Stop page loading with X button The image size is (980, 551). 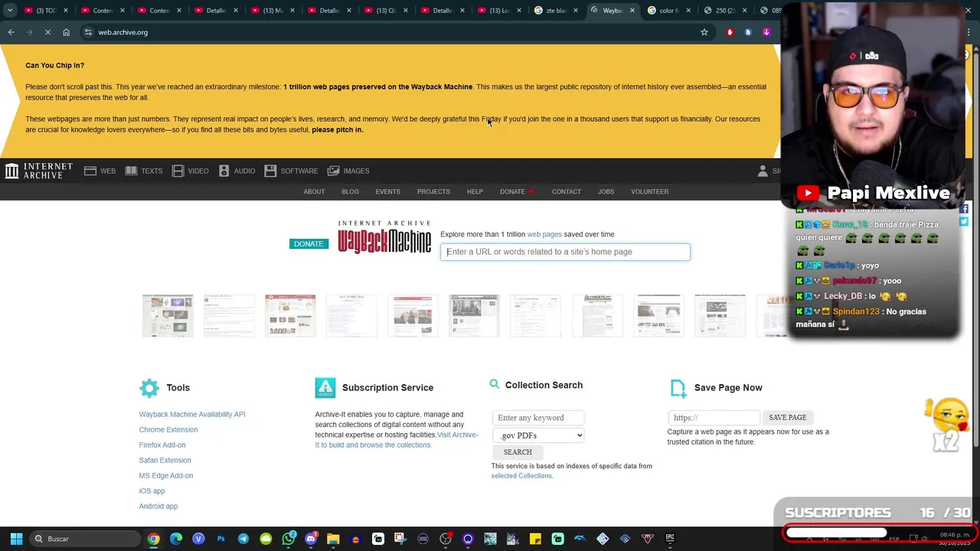(47, 32)
